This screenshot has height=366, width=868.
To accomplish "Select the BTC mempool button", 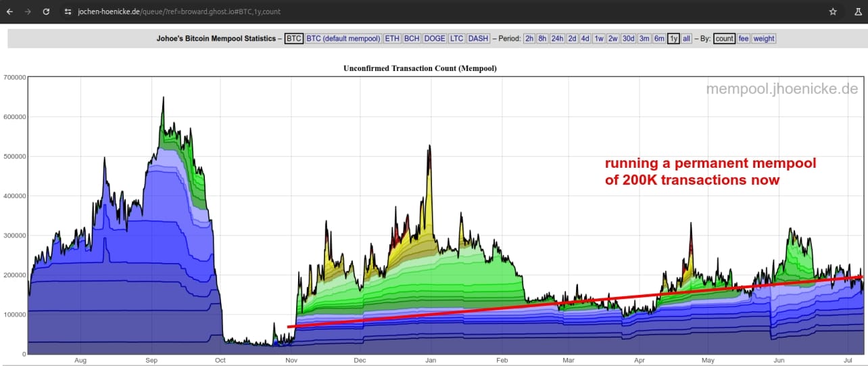I will [x=294, y=39].
